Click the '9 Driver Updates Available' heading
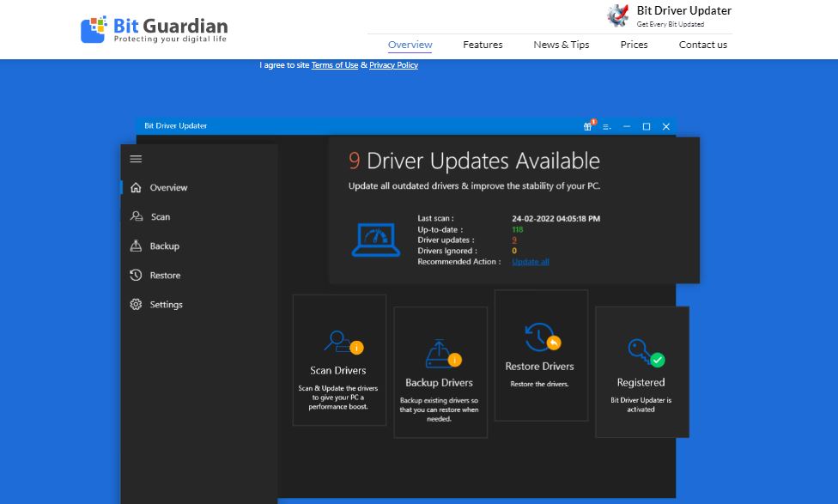838x504 pixels. pos(474,161)
